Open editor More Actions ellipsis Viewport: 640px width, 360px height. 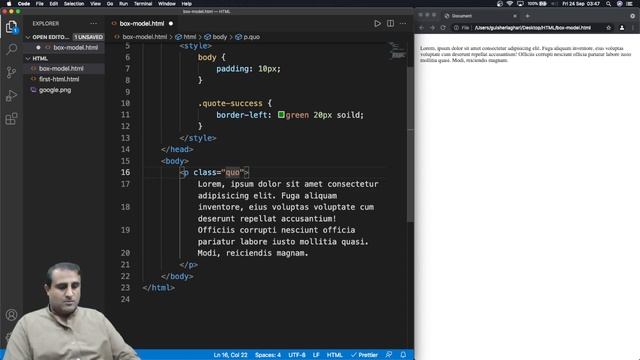pos(403,24)
